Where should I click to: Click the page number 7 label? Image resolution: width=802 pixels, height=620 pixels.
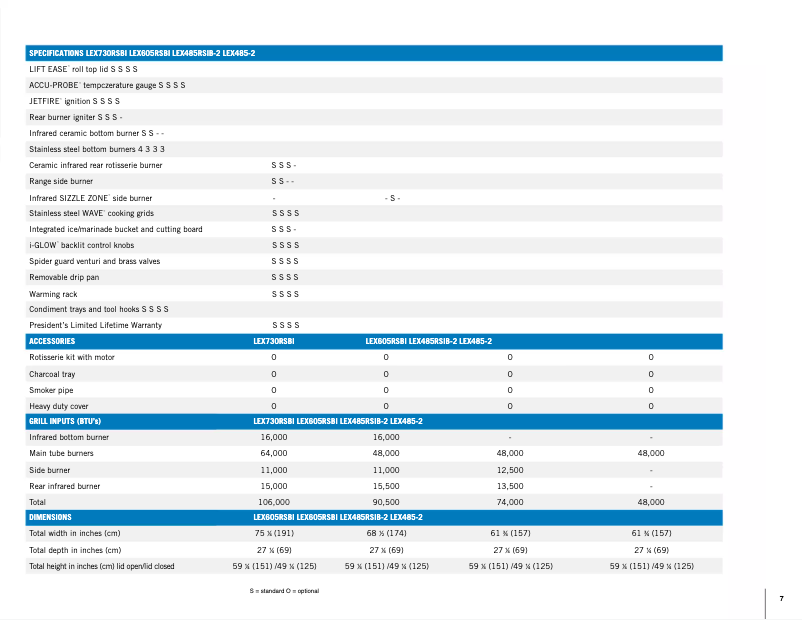point(782,597)
